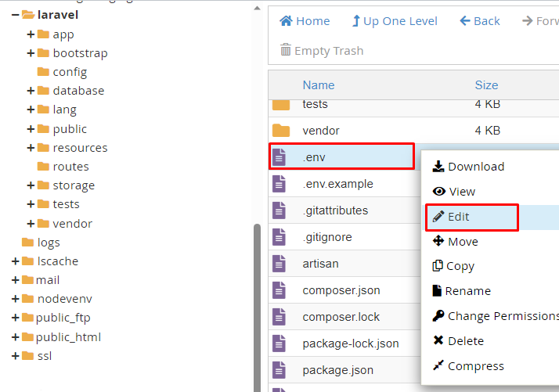559x392 pixels.
Task: Open the logs folder in tree
Action: 41,243
